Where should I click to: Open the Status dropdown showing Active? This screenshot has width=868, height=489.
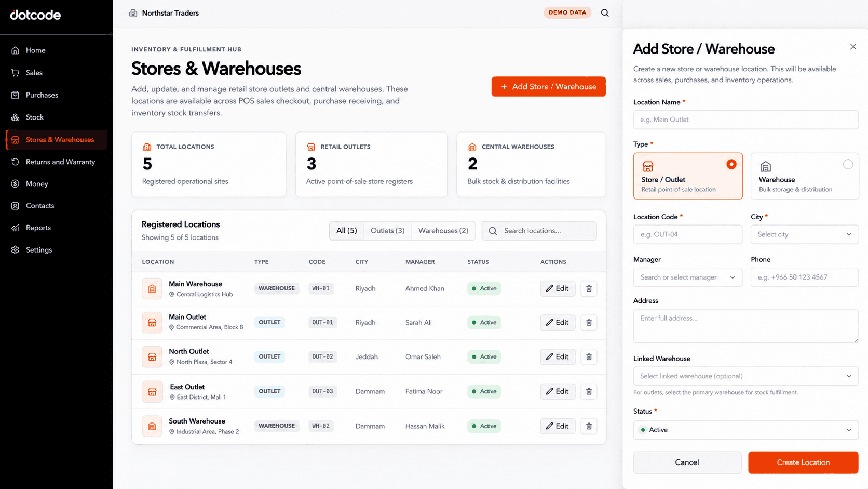click(746, 430)
